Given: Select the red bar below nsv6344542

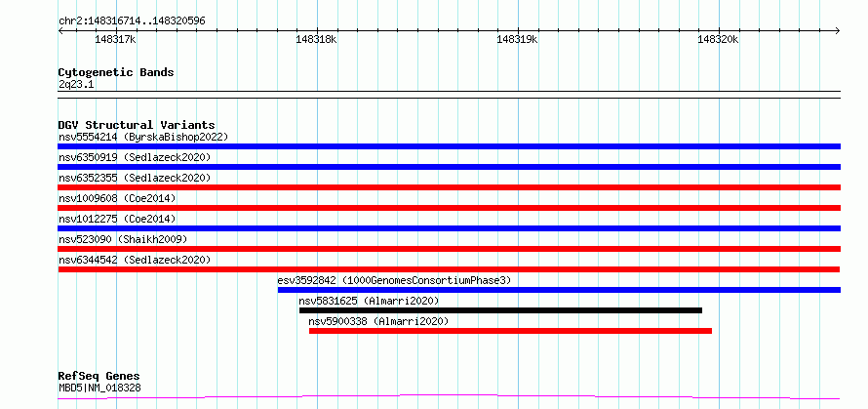Looking at the screenshot, I should 449,269.
